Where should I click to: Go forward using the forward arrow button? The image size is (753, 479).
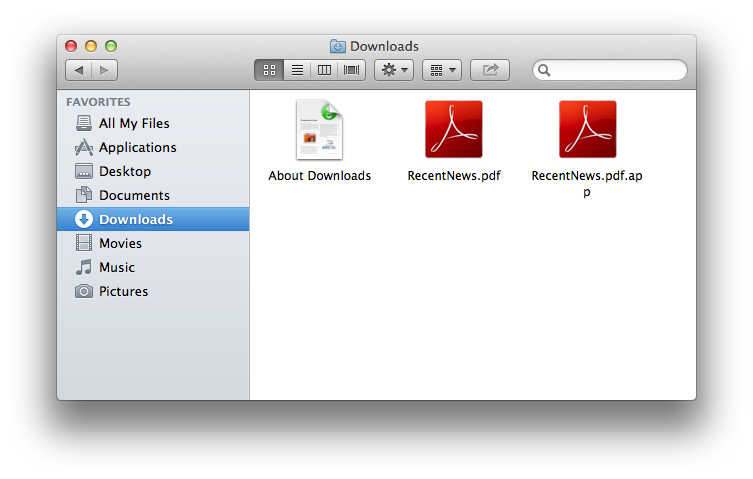tap(104, 70)
